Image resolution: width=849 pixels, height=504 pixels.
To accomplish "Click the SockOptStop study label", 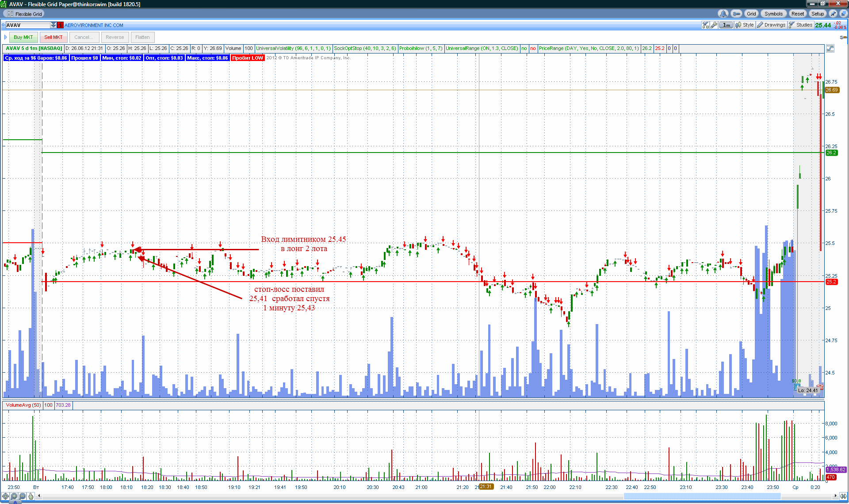I will pos(365,48).
